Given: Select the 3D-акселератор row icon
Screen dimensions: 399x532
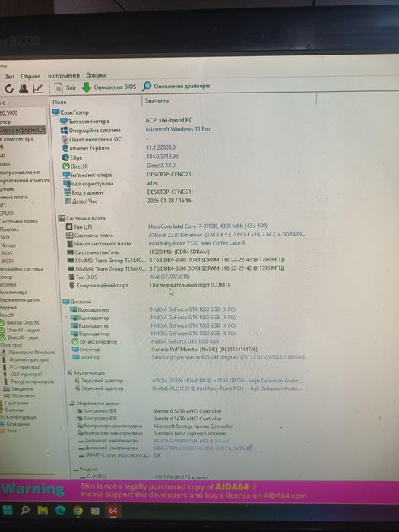Looking at the screenshot, I should pos(75,341).
